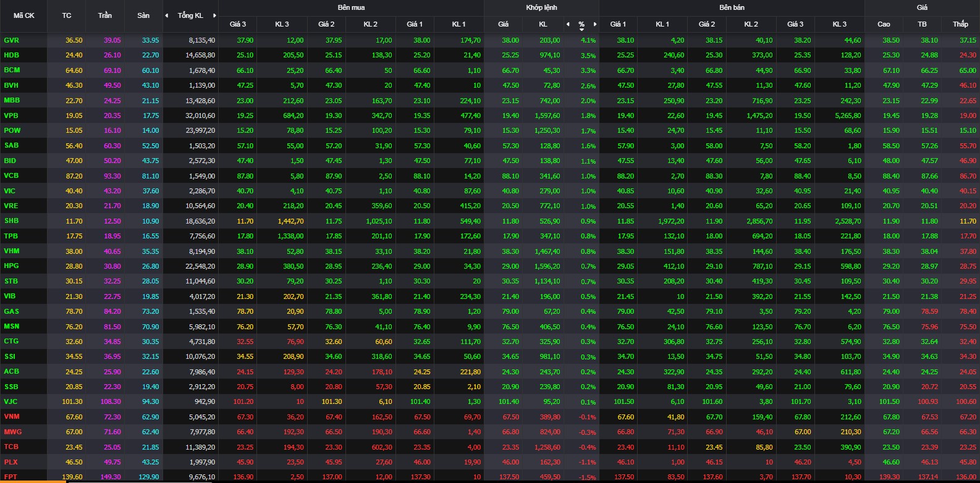Open the BVH stock symbol
The width and height of the screenshot is (980, 483).
click(x=11, y=85)
